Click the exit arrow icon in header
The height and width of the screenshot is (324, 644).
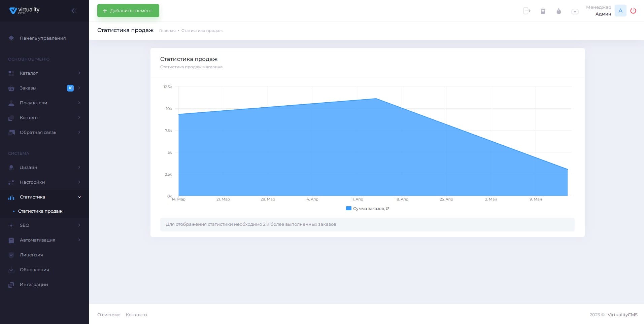527,11
